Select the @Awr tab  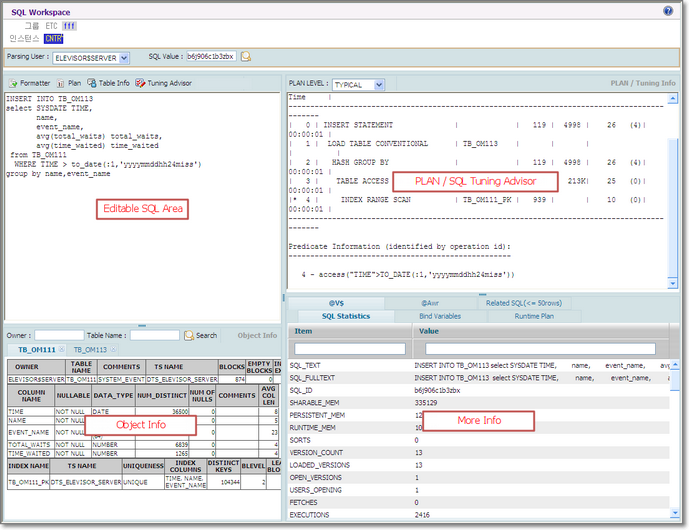click(x=431, y=303)
